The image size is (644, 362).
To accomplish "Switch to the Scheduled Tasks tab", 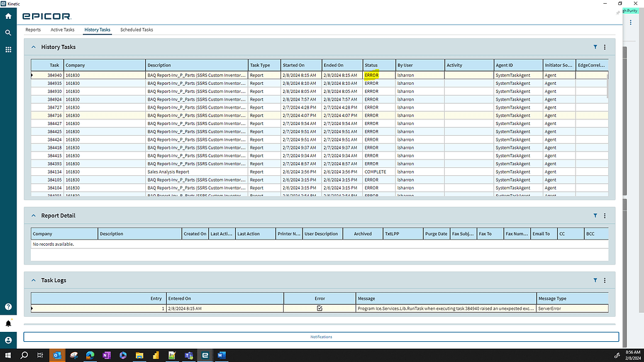I will 136,29.
